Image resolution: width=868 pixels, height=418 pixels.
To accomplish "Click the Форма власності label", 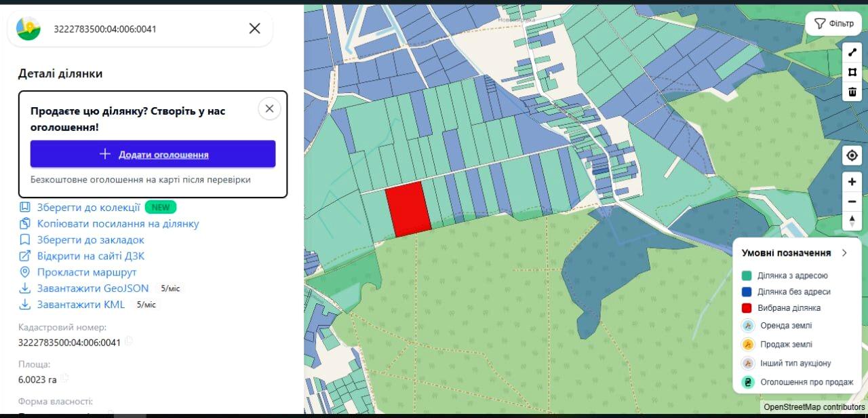I will pyautogui.click(x=56, y=401).
